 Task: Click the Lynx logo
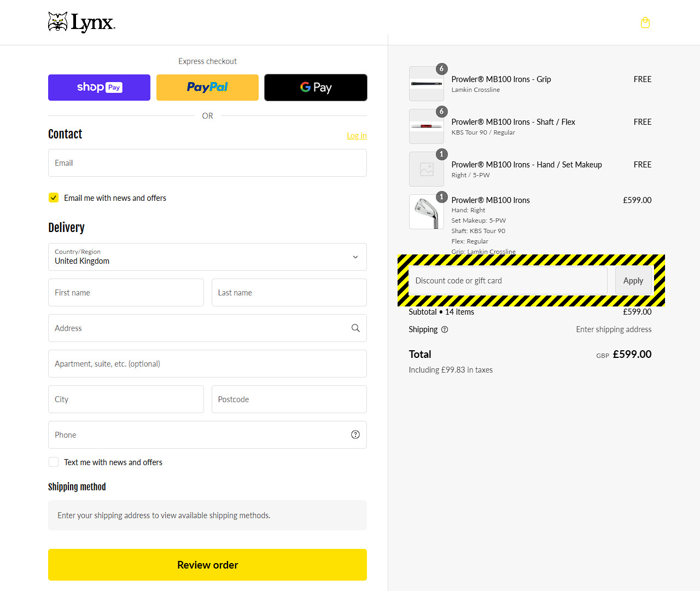81,22
